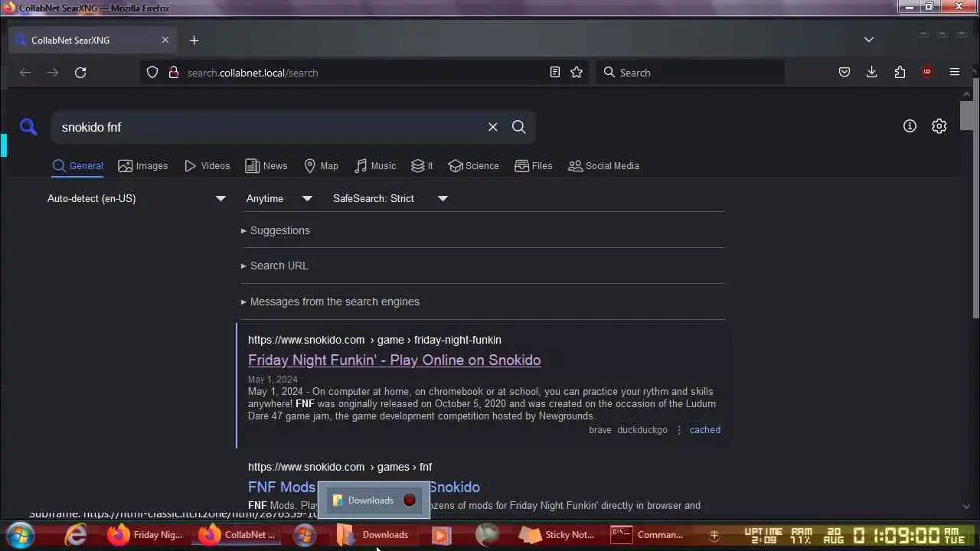980x551 pixels.
Task: Switch to the Videos tab
Action: pos(207,166)
